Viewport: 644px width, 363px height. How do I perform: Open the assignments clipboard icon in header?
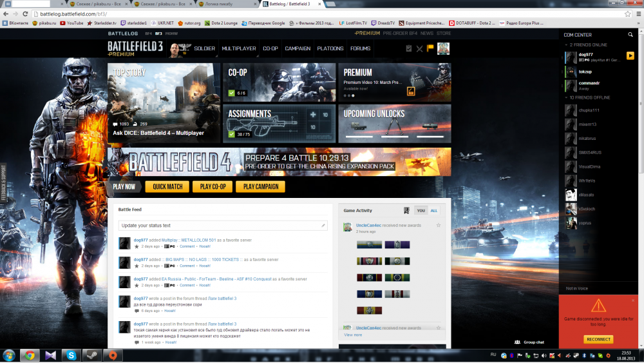(x=409, y=48)
